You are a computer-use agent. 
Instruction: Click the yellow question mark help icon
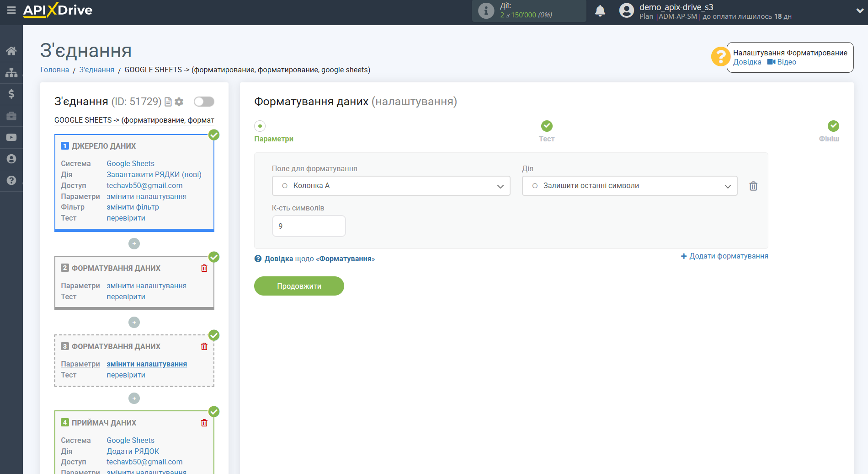tap(720, 57)
